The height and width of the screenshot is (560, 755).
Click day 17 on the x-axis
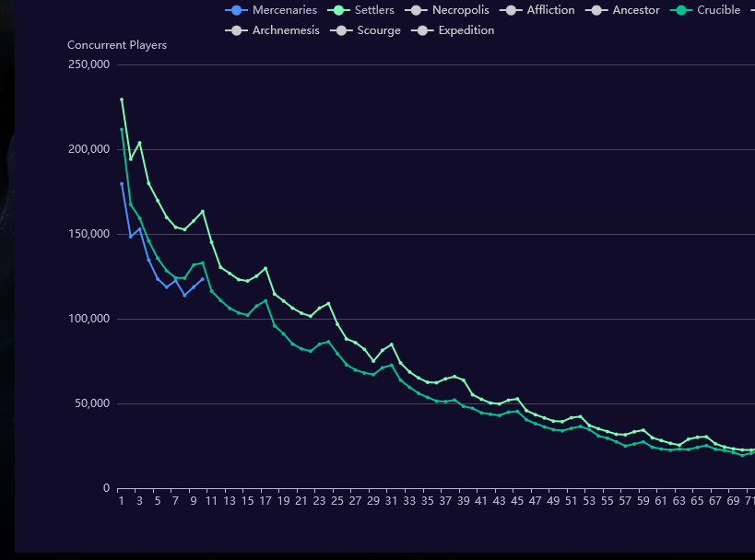click(x=265, y=501)
